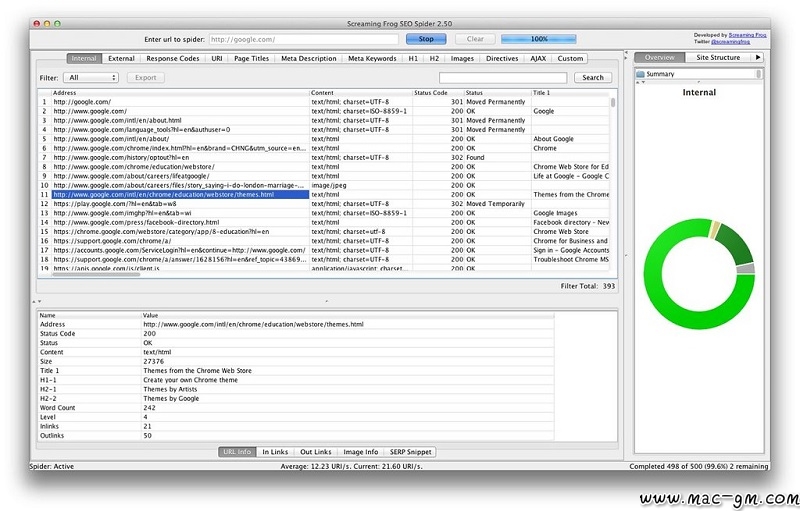Sort by the Status Code column header

438,93
